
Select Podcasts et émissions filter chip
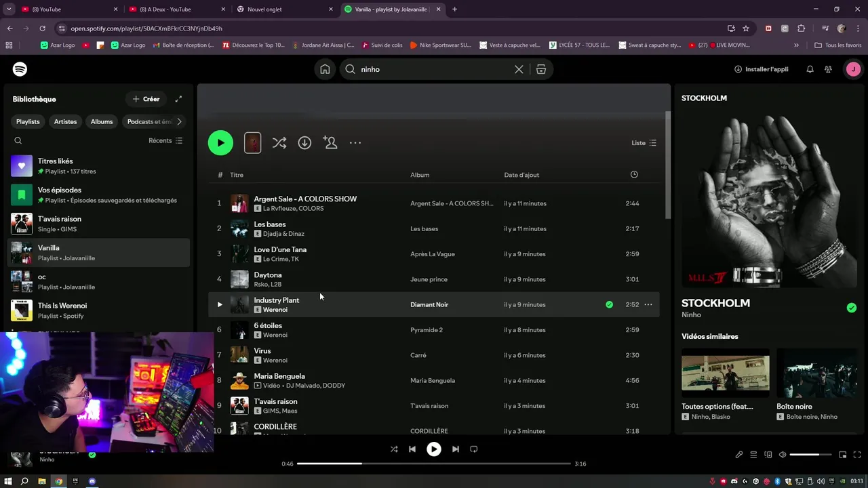(149, 121)
